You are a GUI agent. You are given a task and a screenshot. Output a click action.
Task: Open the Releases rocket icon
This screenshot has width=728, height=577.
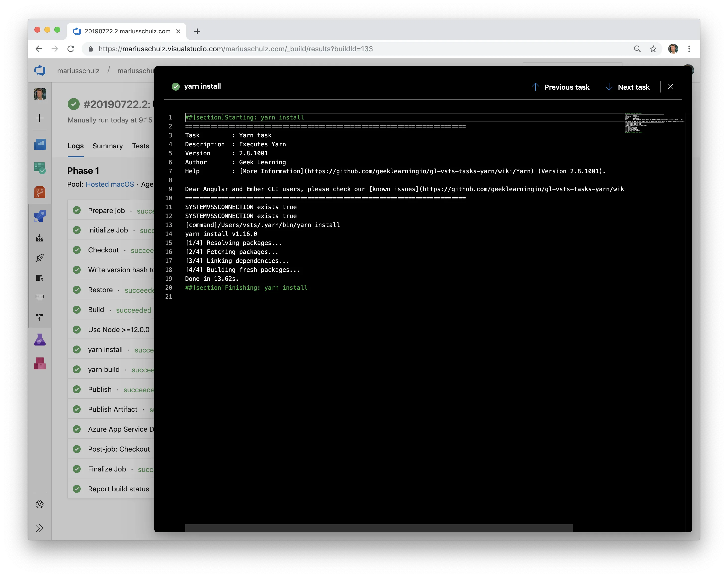[40, 258]
